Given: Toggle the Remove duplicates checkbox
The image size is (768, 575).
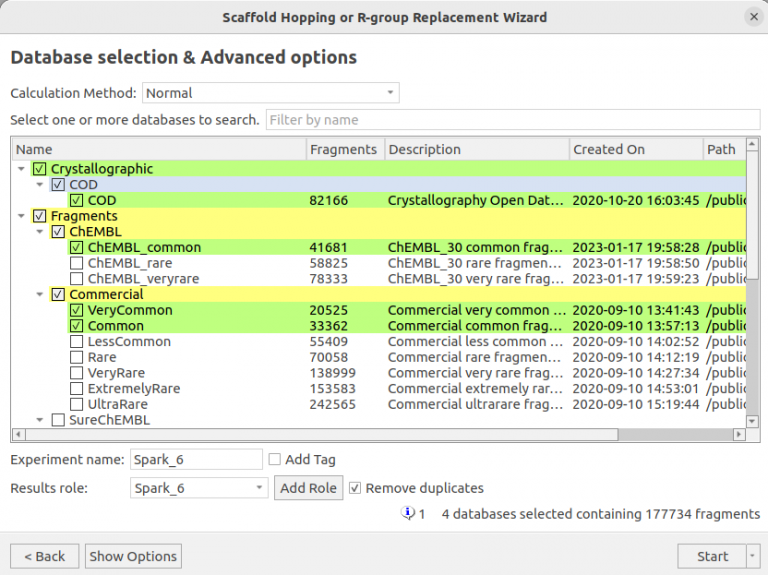Looking at the screenshot, I should tap(355, 488).
